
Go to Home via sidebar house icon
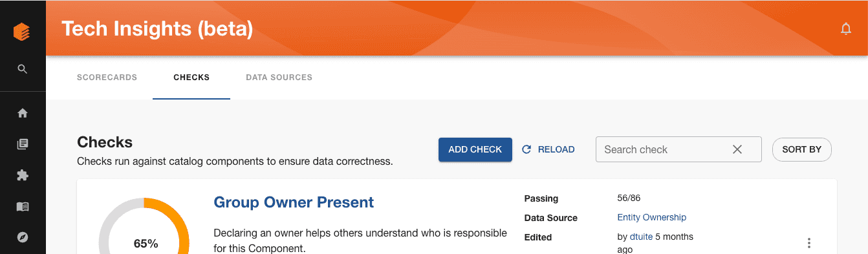click(x=23, y=113)
